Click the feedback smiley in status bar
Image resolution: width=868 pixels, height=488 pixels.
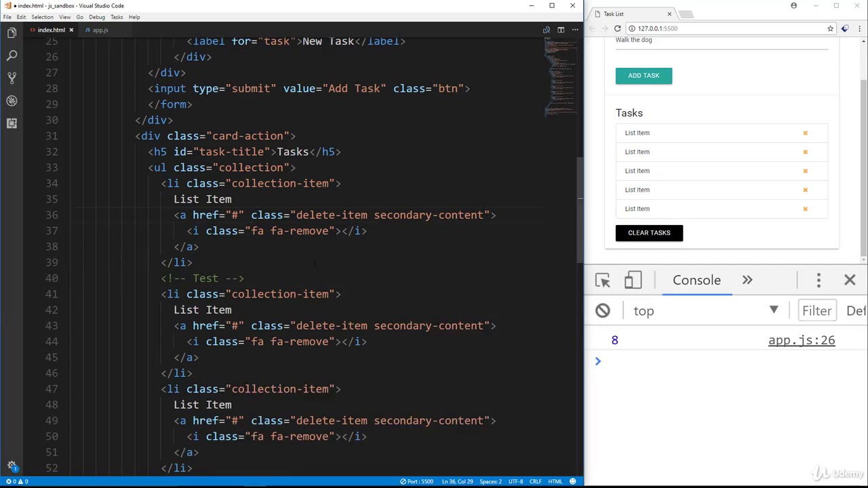coord(572,481)
